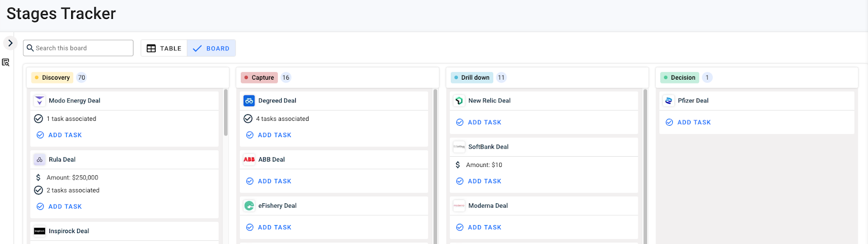
Task: Click the Stages Tracker title
Action: pyautogui.click(x=61, y=14)
